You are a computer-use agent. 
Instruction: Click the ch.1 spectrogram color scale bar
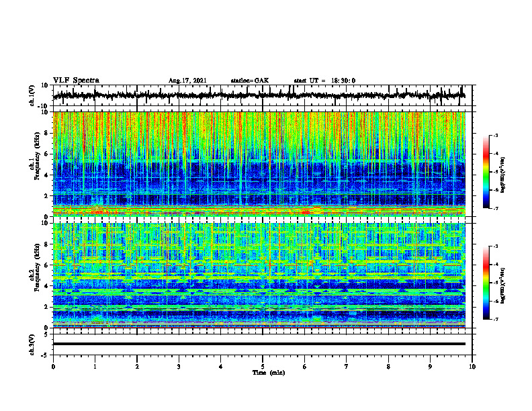[x=486, y=172]
